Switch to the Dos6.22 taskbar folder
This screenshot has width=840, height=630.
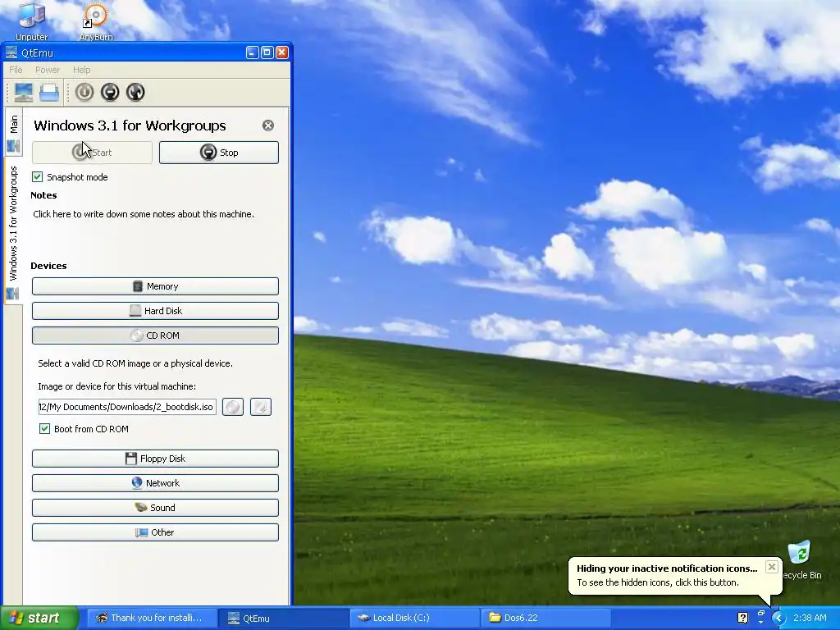546,619
